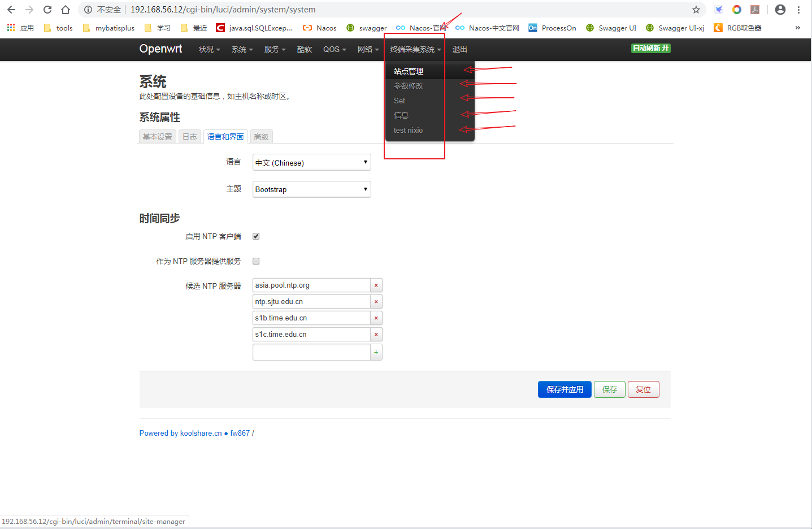Enable 作为 NTP 服务器提供服务
This screenshot has height=529, width=812.
tap(256, 261)
